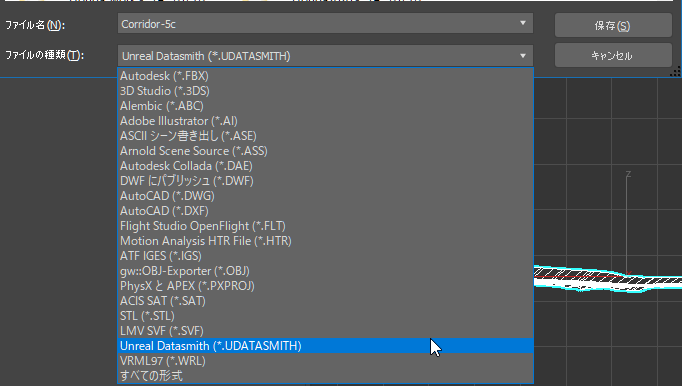Select AutoCAD (*.DXF) format
This screenshot has height=386, width=682.
[325, 211]
